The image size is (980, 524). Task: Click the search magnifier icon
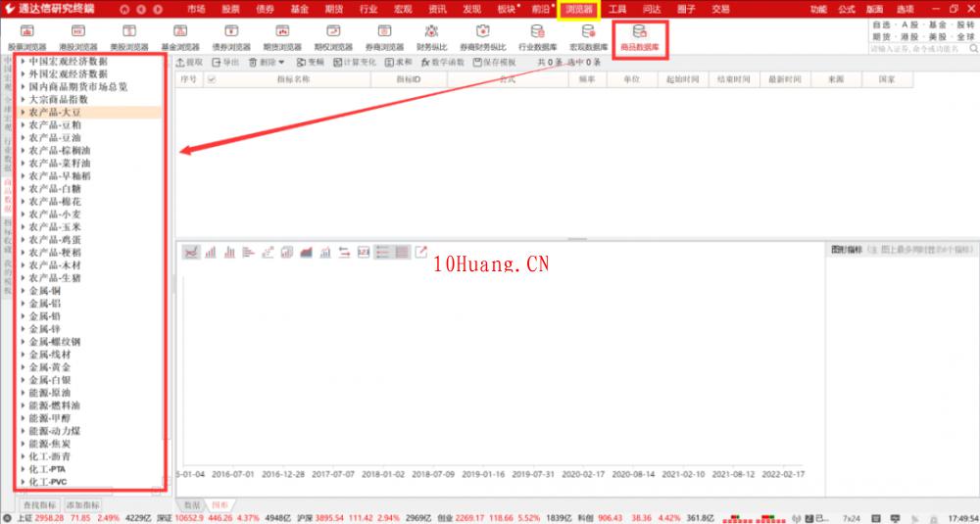973,48
